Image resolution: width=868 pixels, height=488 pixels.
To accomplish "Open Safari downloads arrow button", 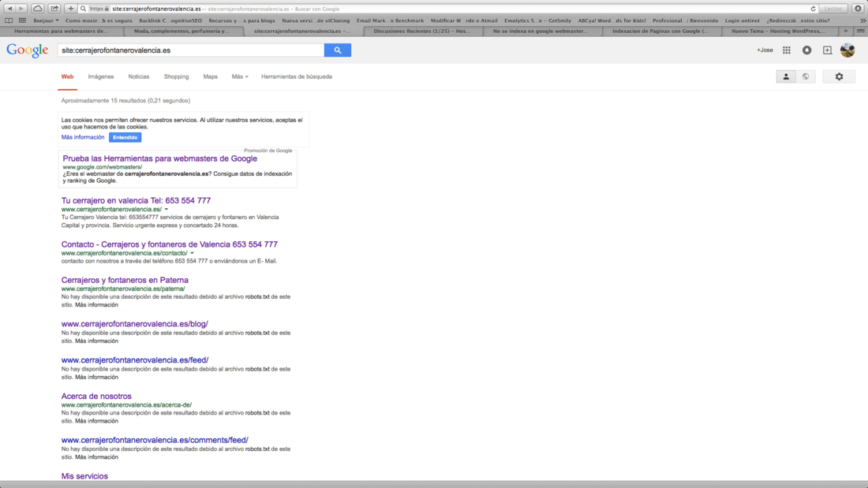I will tap(859, 9).
